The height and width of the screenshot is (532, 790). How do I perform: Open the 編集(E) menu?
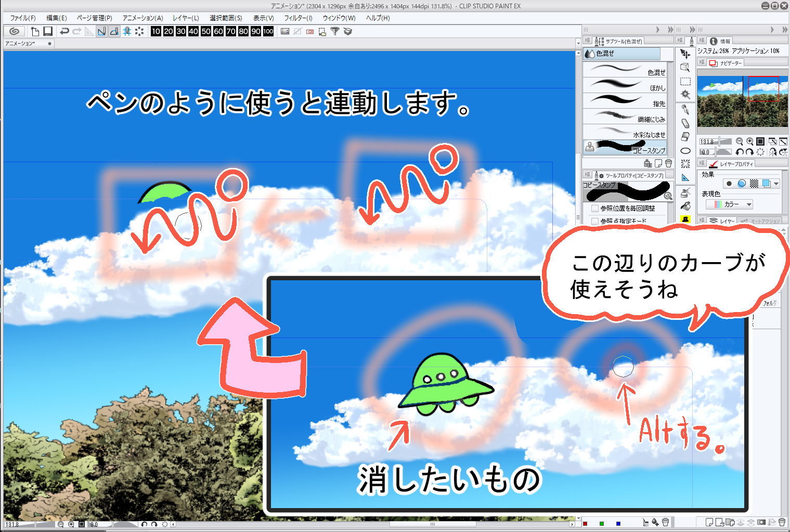coord(57,18)
